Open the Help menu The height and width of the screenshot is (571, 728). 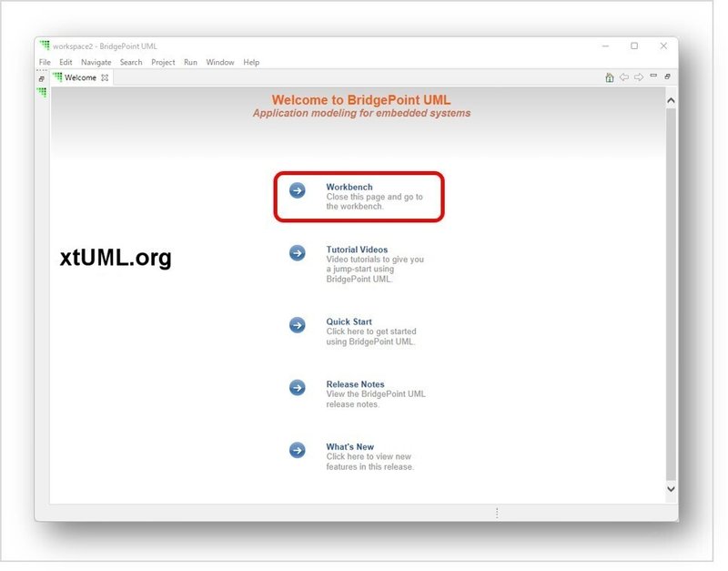pos(251,62)
